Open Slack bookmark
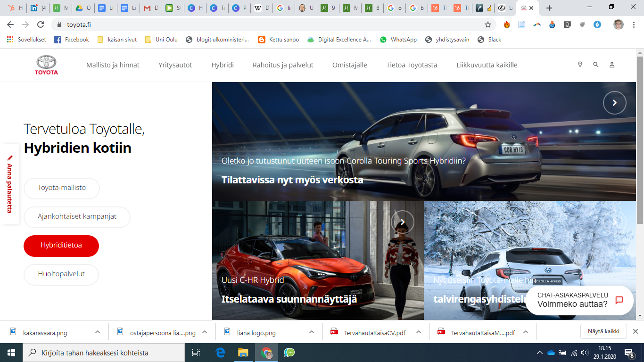This screenshot has height=362, width=644. [x=489, y=40]
